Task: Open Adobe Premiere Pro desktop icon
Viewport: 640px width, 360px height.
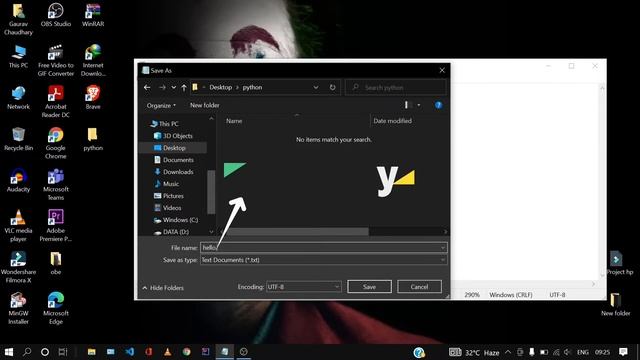Action: 56,225
